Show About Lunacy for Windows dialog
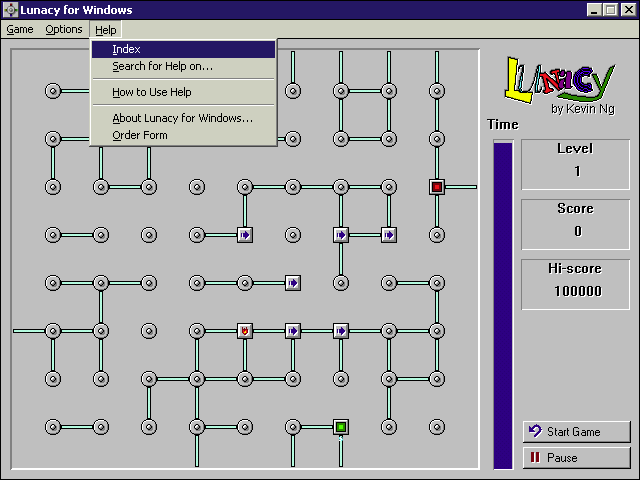This screenshot has width=640, height=480. click(x=182, y=118)
